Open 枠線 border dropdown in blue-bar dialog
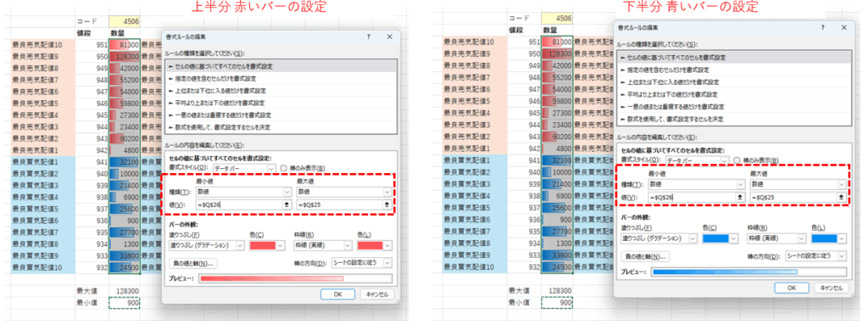The width and height of the screenshot is (868, 325). [x=776, y=238]
